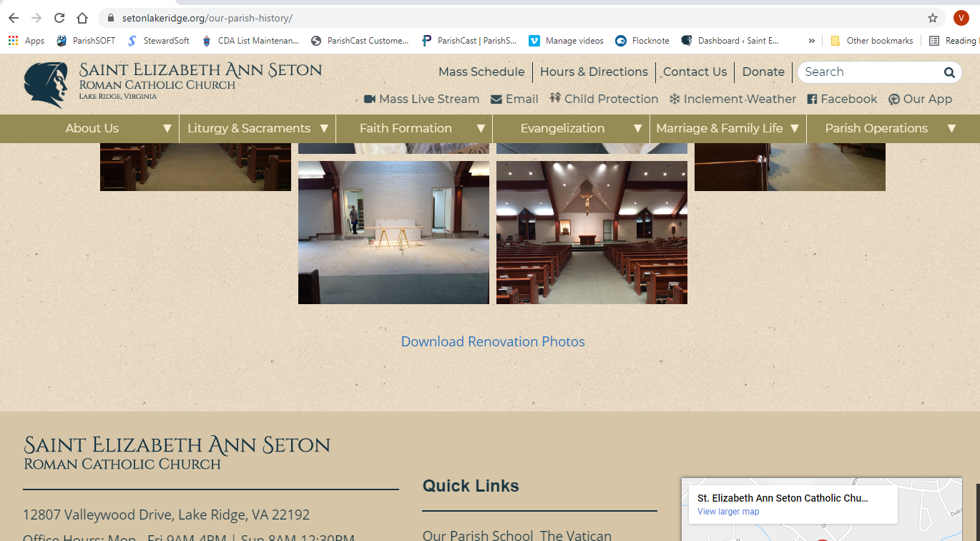Viewport: 980px width, 541px height.
Task: Reload the page in the browser
Action: pos(59,18)
